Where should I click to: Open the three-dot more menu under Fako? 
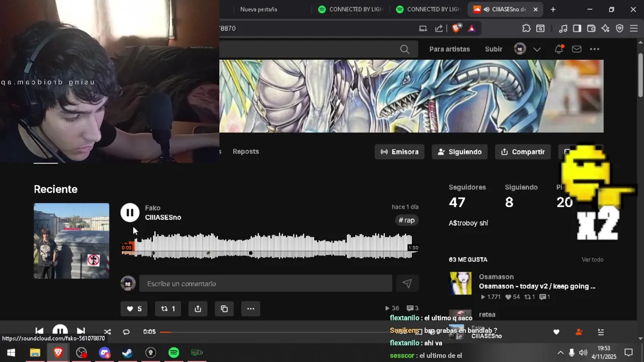point(251,309)
